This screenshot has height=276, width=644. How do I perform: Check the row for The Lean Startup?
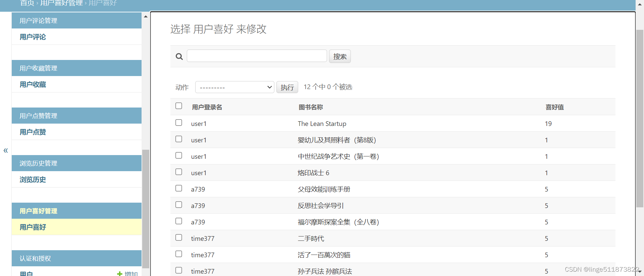pos(179,123)
